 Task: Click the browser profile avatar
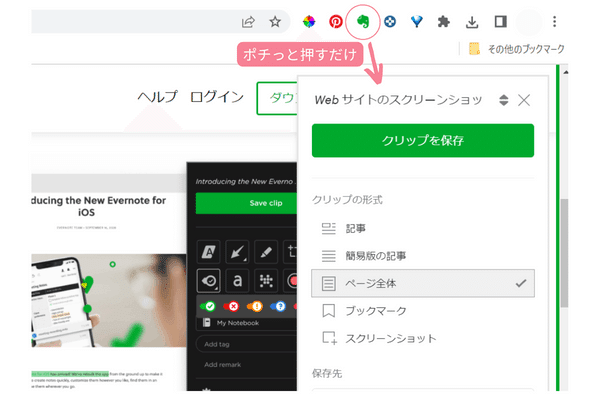[528, 22]
